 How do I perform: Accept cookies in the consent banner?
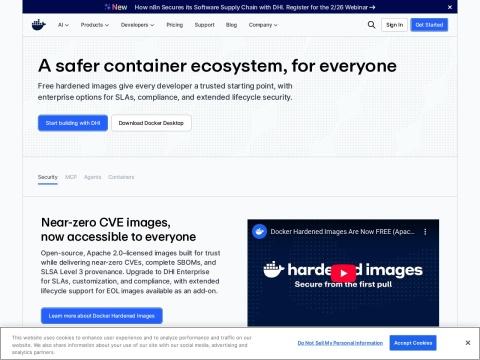coord(413,343)
